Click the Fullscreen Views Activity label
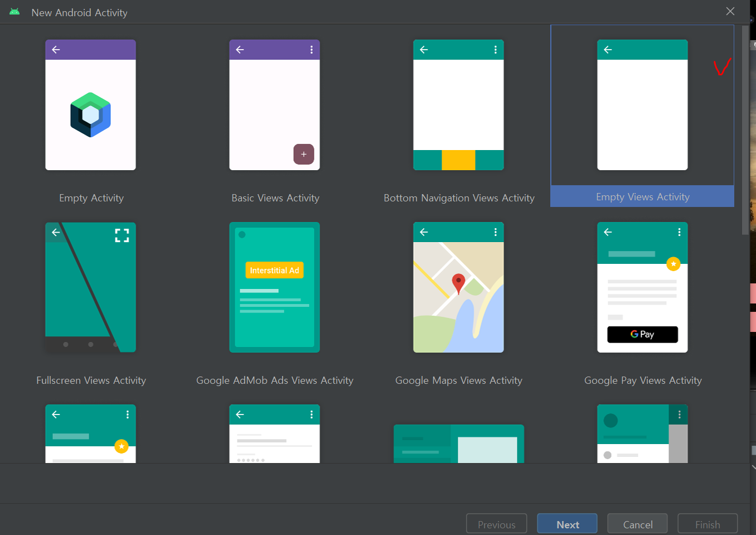This screenshot has height=535, width=756. coord(91,380)
